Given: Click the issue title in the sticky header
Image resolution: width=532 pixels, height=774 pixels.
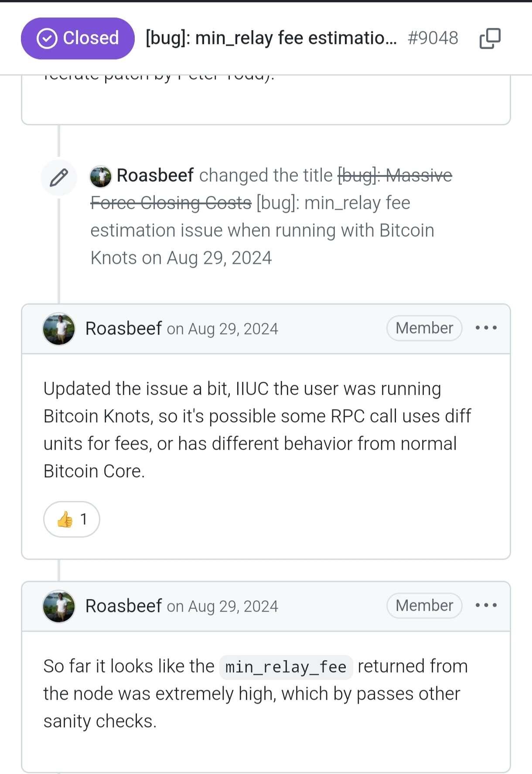Looking at the screenshot, I should coord(271,38).
